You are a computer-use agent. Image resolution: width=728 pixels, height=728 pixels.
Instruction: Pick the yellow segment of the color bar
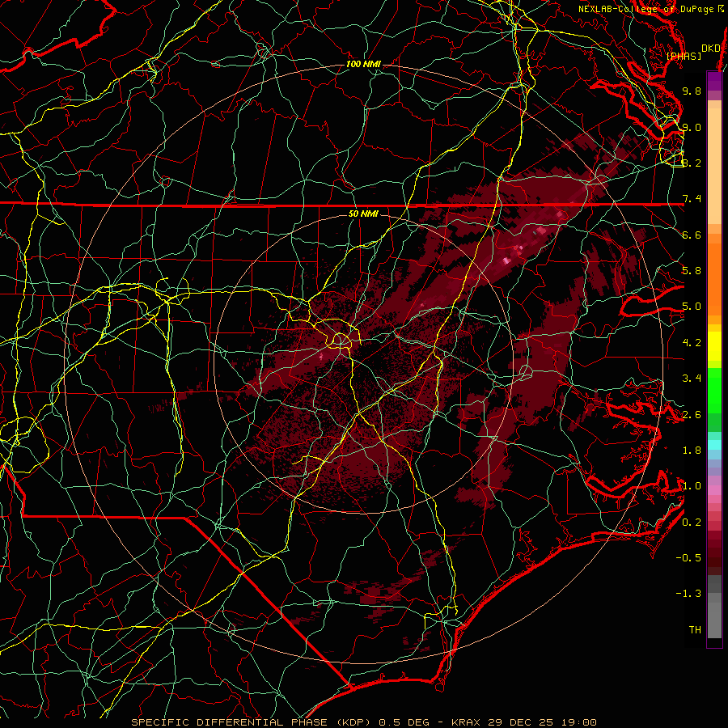tap(714, 346)
